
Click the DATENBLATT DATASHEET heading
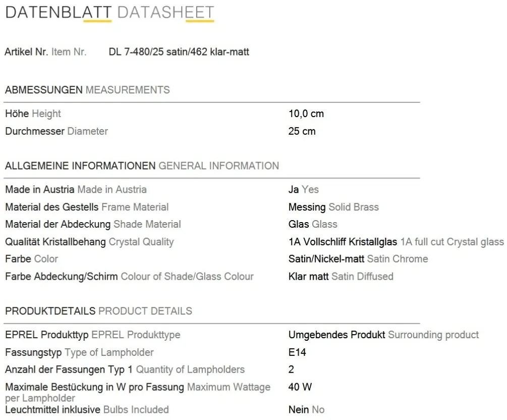(x=109, y=13)
